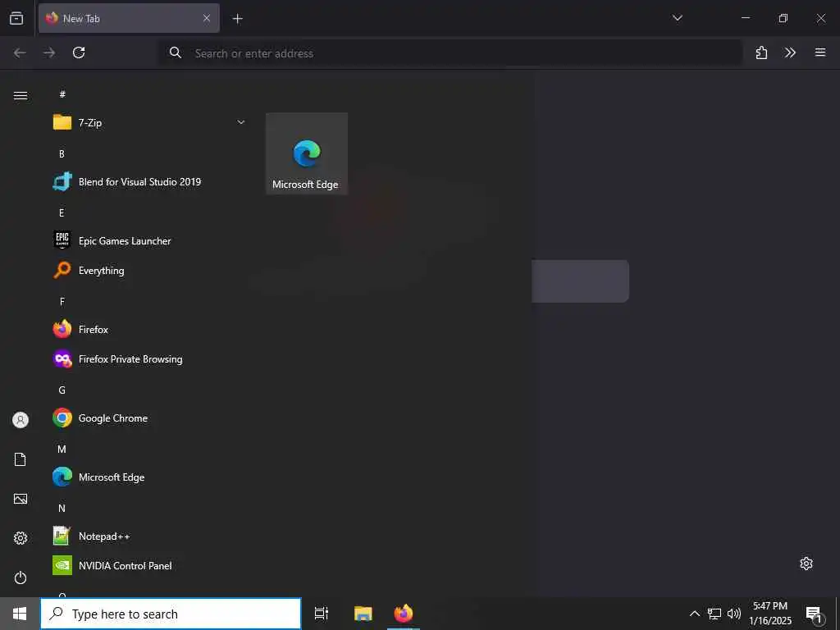Focus the Search or enter address bar
Viewport: 840px width, 630px height.
(450, 53)
